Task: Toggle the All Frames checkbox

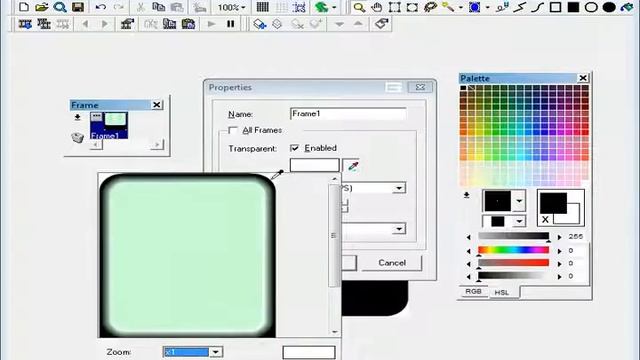Action: click(233, 130)
